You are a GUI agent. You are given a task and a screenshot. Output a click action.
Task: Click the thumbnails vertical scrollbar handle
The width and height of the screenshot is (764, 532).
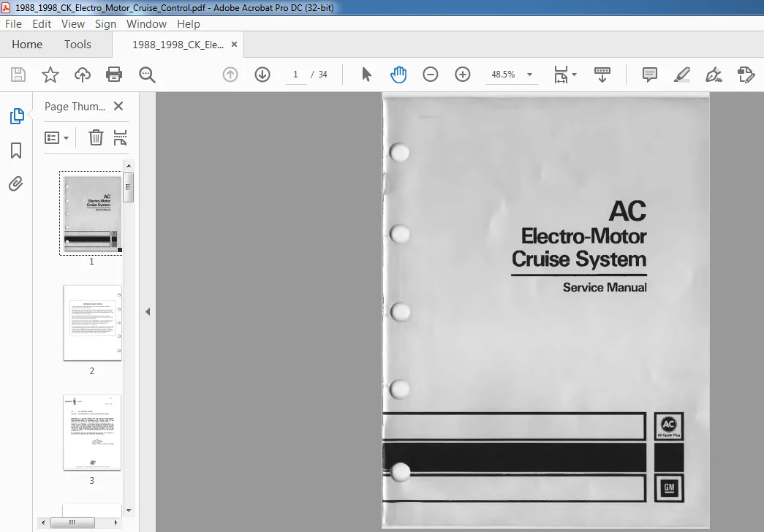click(128, 187)
